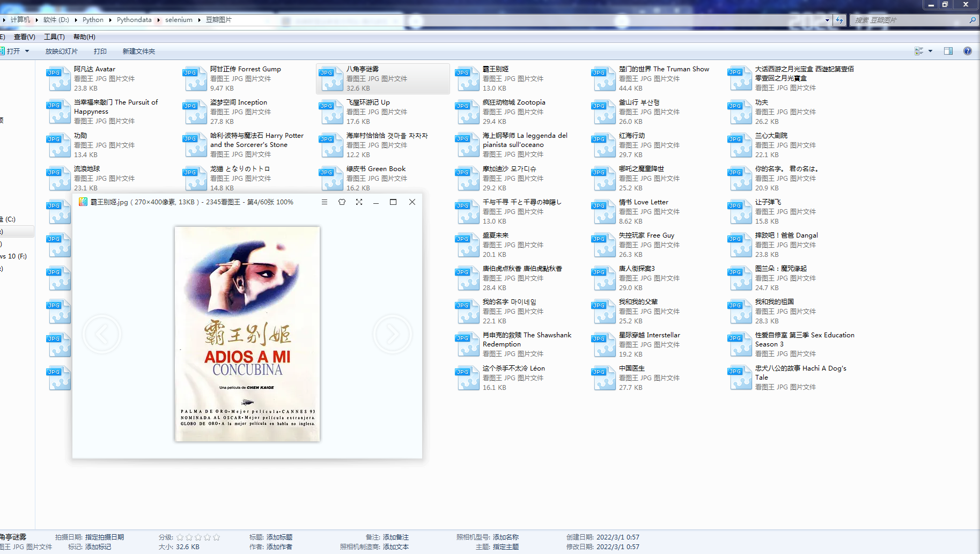Click 添加标记 in the details pane
980x554 pixels.
[x=98, y=547]
